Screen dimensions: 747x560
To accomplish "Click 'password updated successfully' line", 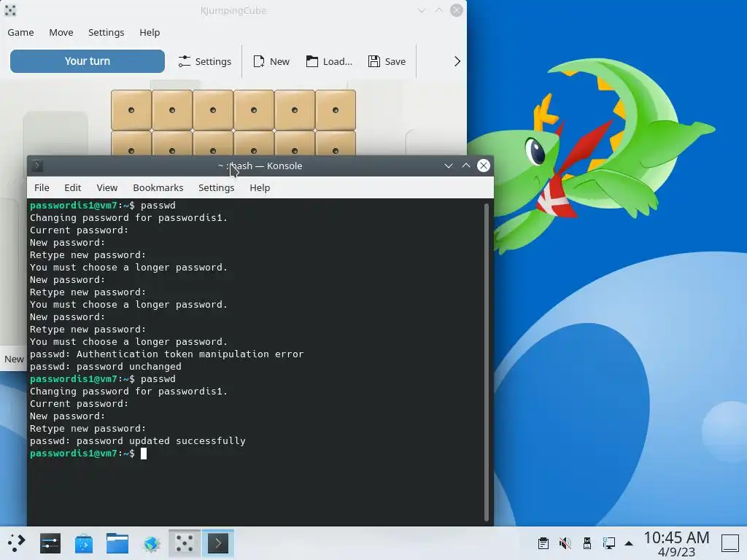I will click(x=138, y=441).
